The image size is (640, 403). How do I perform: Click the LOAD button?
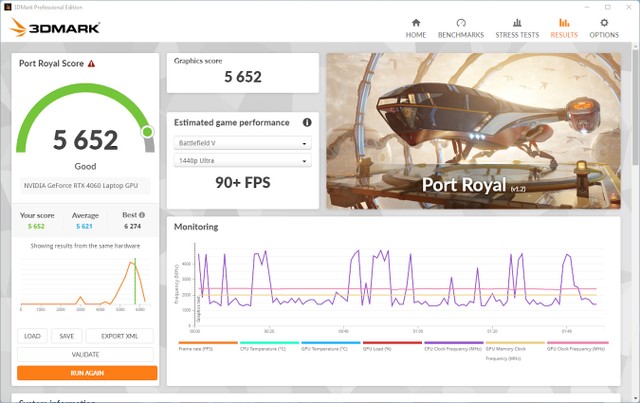[32, 336]
